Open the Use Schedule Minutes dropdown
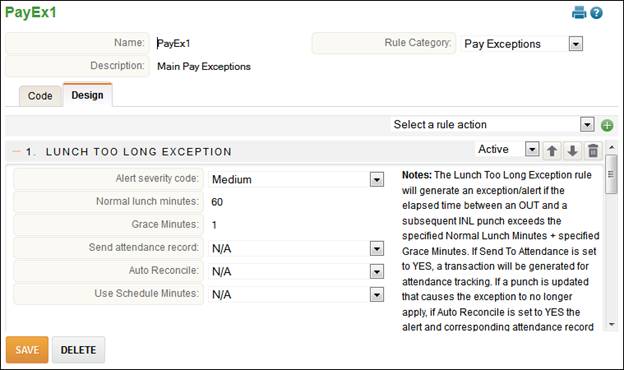Screen dimensions: 624x370 coord(376,295)
